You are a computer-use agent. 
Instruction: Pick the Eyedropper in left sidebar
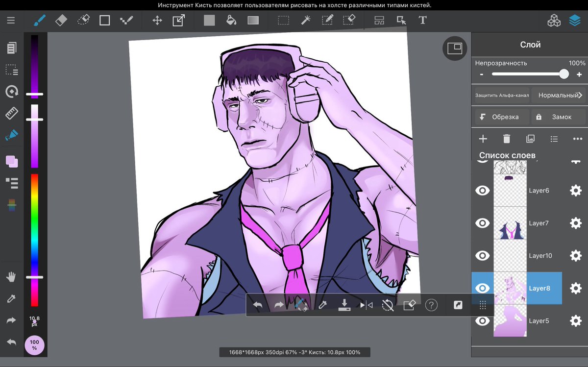click(11, 299)
